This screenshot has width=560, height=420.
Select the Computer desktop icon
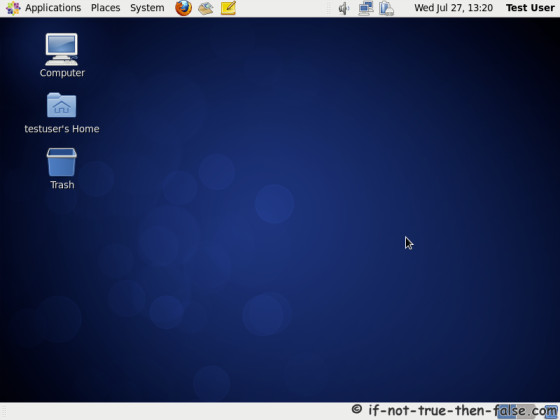pos(62,55)
